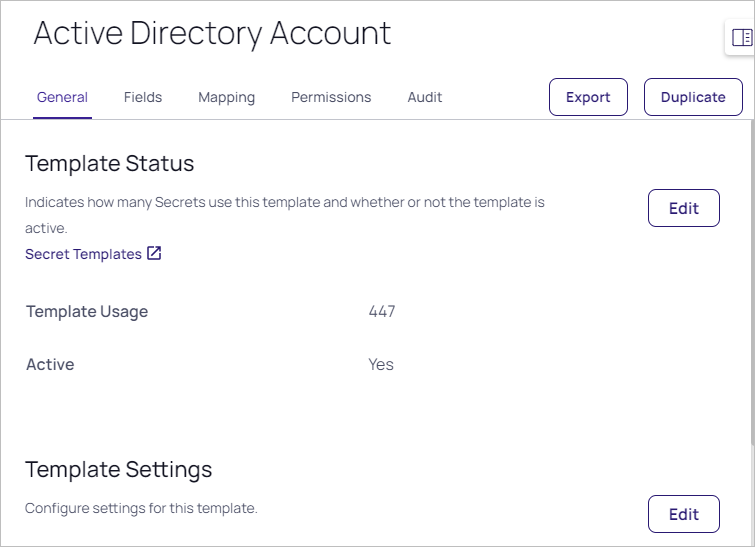This screenshot has width=755, height=547.
Task: Select the Permissions tab
Action: 331,97
